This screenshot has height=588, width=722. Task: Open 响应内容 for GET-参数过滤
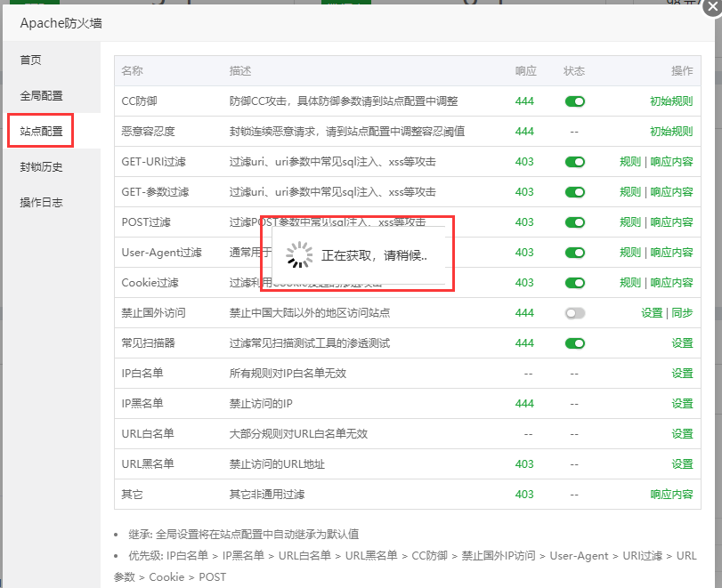[x=671, y=192]
